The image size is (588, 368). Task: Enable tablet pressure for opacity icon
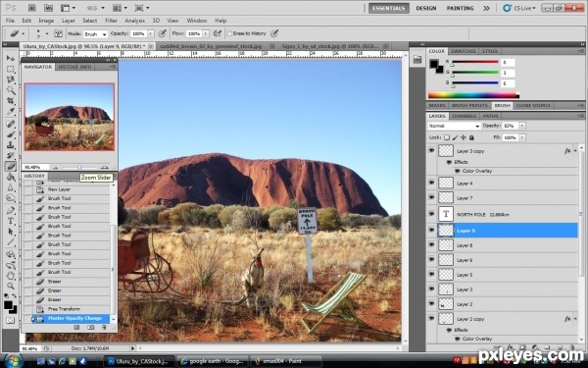(162, 33)
